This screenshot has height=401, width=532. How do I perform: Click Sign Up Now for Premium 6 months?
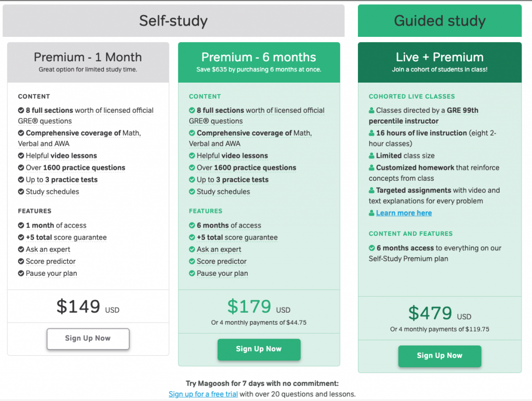(259, 349)
